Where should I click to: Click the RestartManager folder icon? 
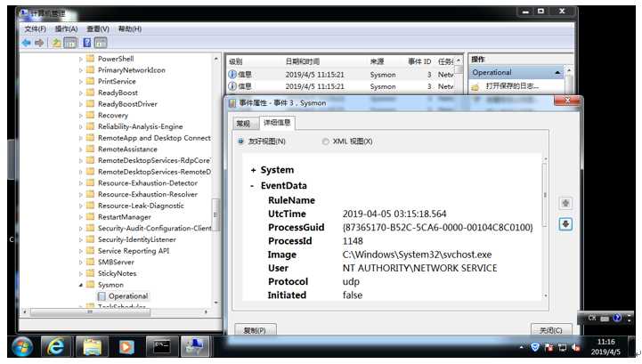pos(91,216)
